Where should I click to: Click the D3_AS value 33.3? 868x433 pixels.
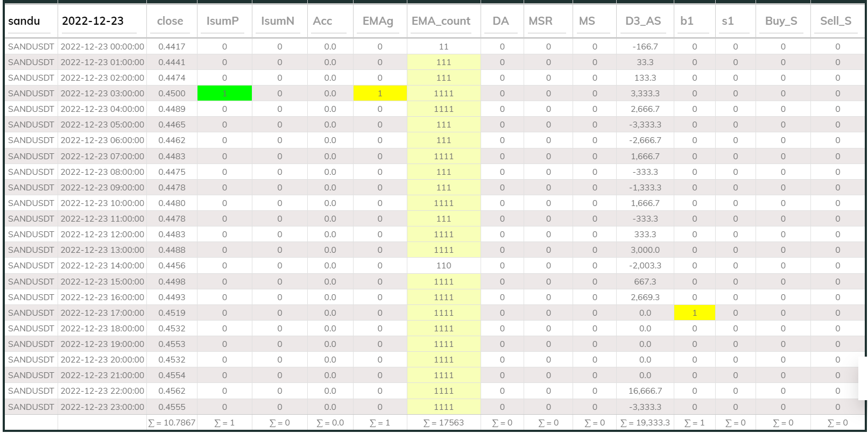[645, 62]
